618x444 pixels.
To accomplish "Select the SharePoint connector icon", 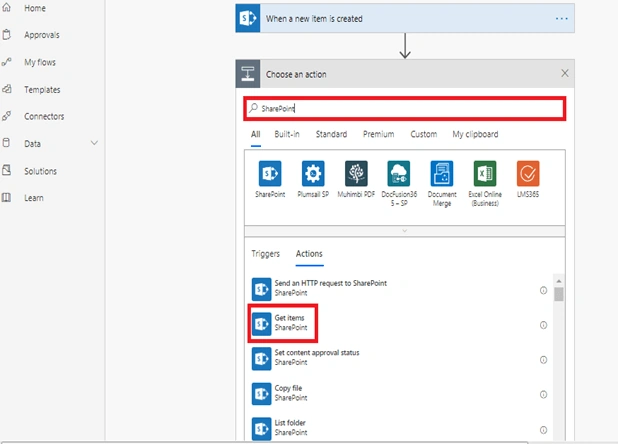I will pyautogui.click(x=270, y=173).
